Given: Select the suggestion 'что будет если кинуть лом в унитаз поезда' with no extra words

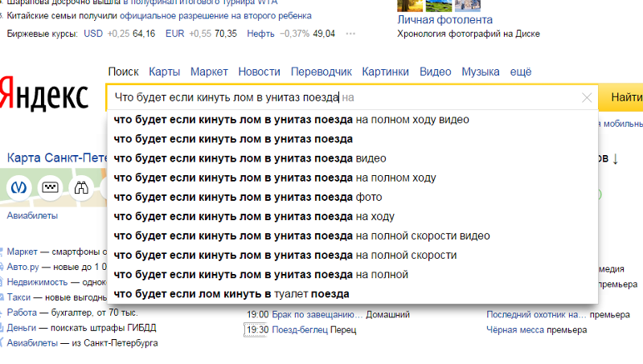Looking at the screenshot, I should click(353, 139).
